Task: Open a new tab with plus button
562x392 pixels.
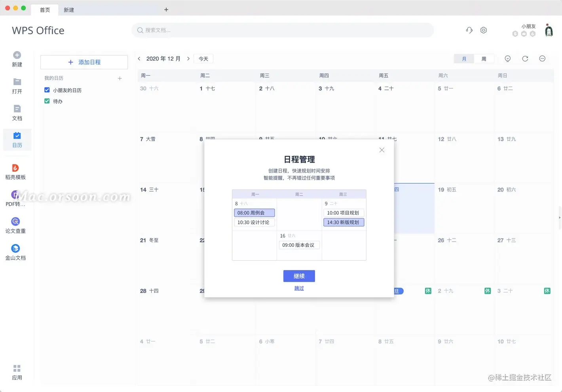Action: tap(166, 9)
